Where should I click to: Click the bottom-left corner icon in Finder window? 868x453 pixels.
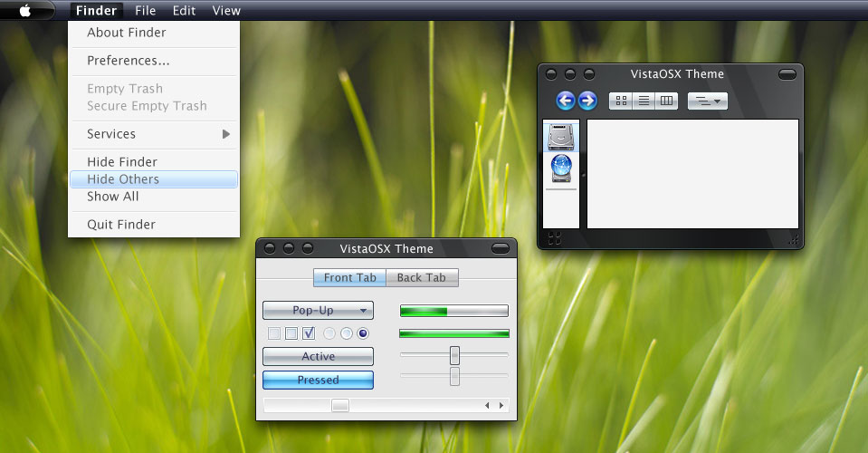pos(554,238)
